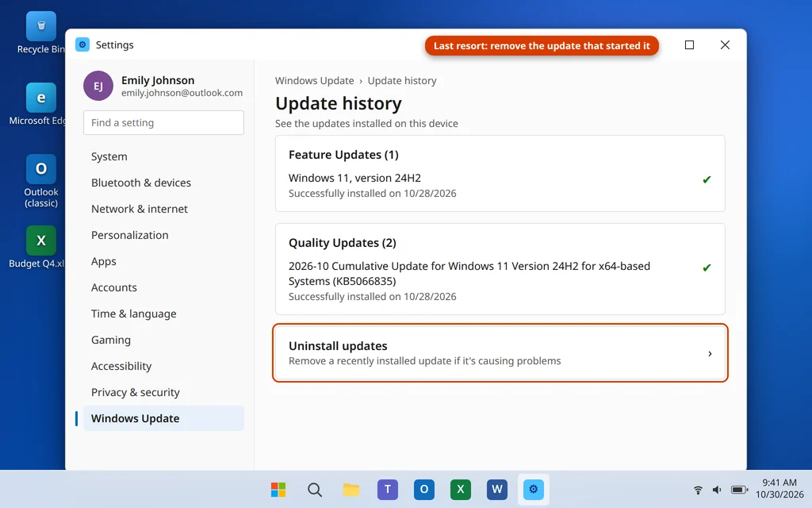
Task: Click the emily.johnson@outlook.com email text
Action: point(182,93)
